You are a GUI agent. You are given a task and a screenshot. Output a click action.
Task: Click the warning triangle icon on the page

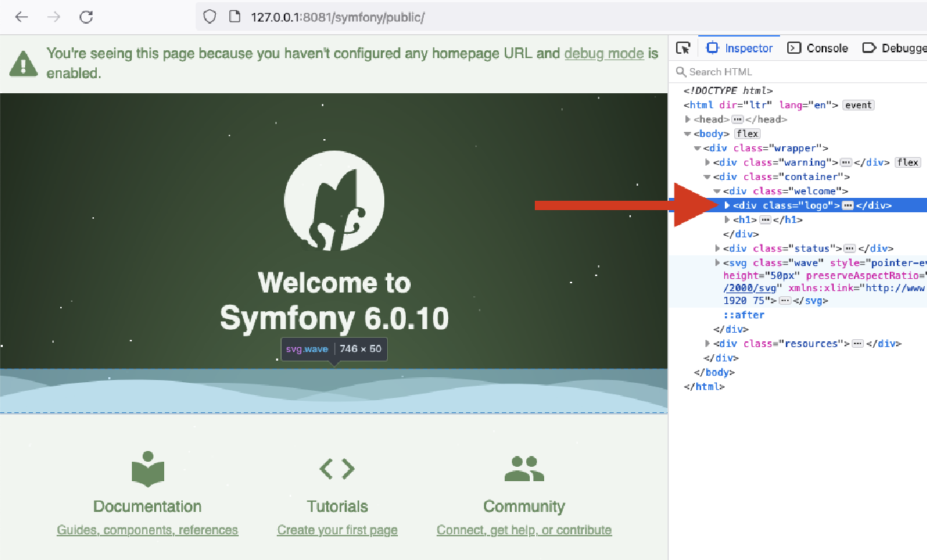(24, 63)
